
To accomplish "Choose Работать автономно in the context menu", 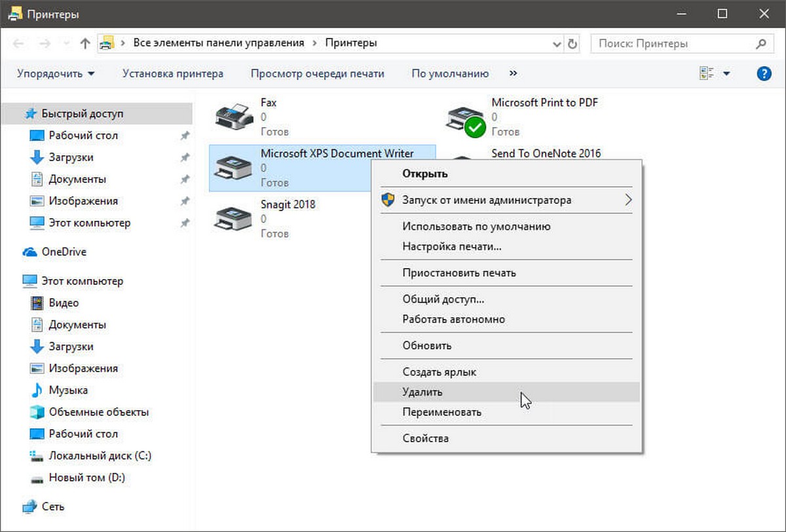I will point(507,319).
